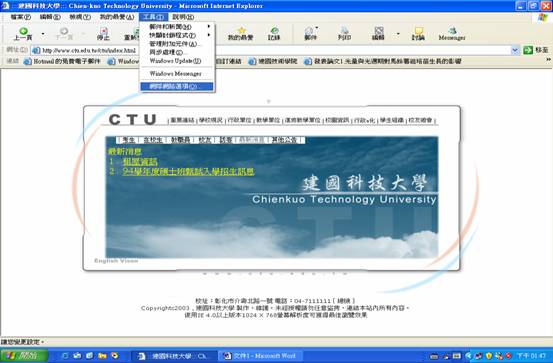
Task: Click the Windows Start button
Action: click(x=24, y=356)
